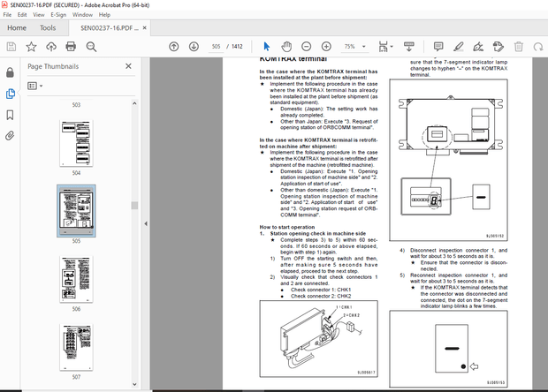Viewport: 548px width, 392px height.
Task: Open the Sign document tool
Action: click(x=478, y=47)
